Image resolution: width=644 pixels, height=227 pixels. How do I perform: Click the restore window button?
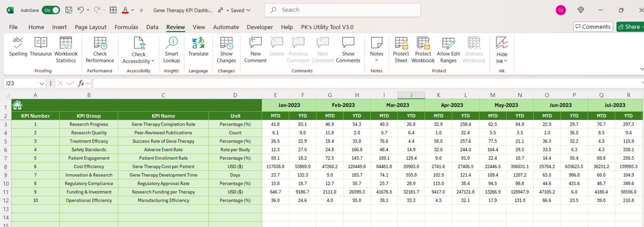[x=621, y=10]
